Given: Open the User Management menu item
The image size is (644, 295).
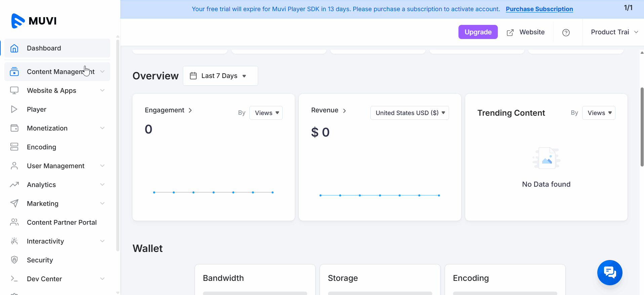Looking at the screenshot, I should (x=55, y=166).
